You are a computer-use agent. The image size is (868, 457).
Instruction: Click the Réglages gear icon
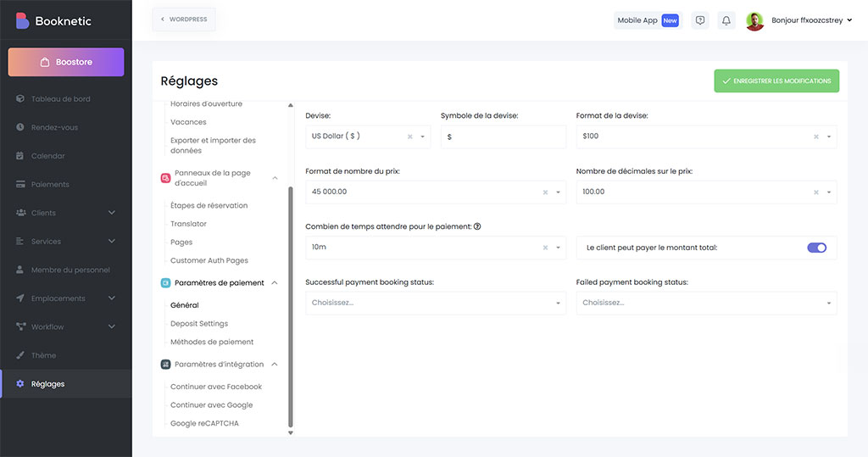20,383
